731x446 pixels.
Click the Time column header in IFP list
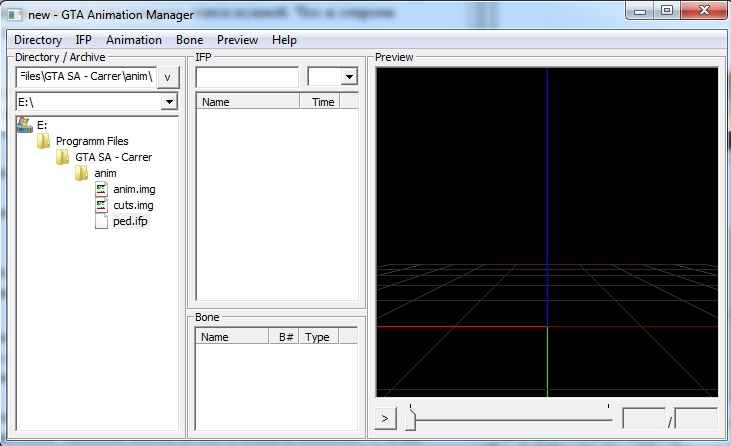coord(324,102)
